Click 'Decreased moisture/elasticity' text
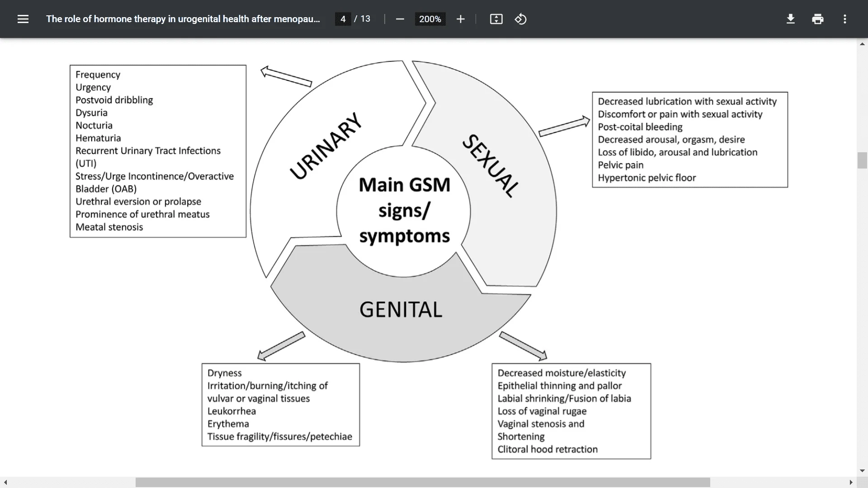 tap(561, 373)
